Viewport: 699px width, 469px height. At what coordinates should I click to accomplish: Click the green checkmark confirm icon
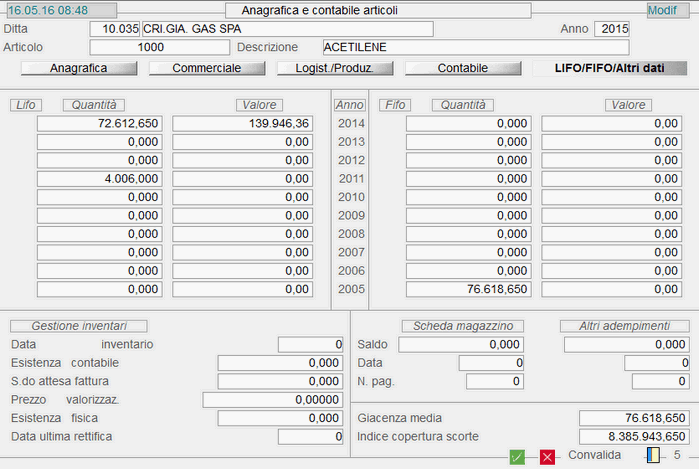(x=517, y=457)
